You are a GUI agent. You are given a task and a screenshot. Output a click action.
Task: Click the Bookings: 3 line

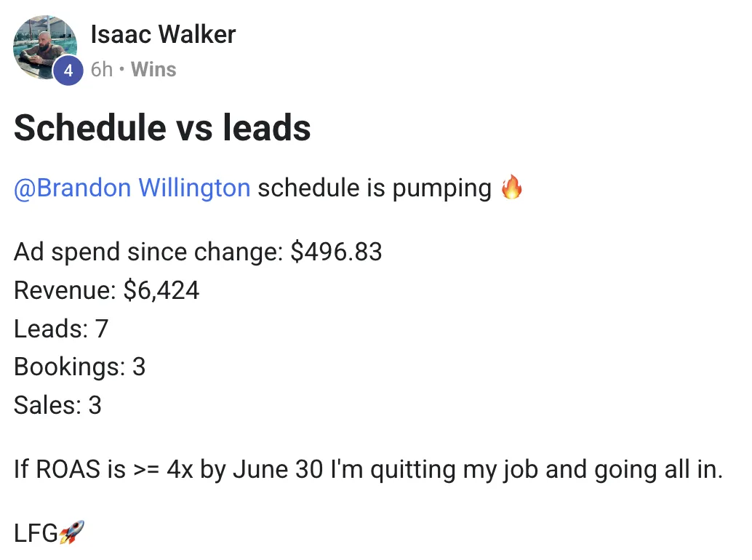[x=79, y=367]
